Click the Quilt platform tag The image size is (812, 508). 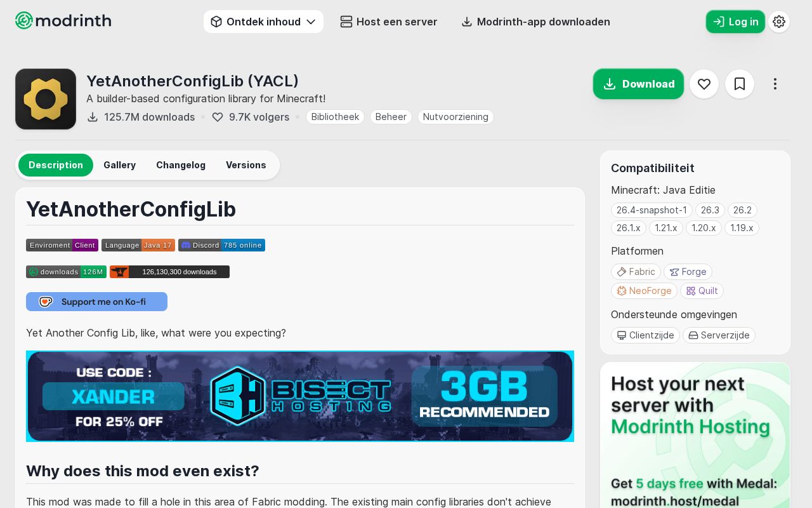click(702, 291)
